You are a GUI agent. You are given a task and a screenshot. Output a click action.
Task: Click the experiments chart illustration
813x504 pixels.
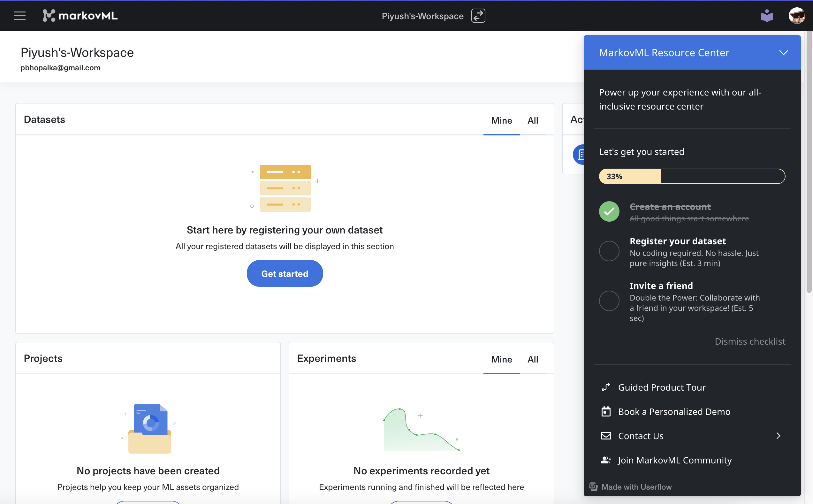click(422, 429)
